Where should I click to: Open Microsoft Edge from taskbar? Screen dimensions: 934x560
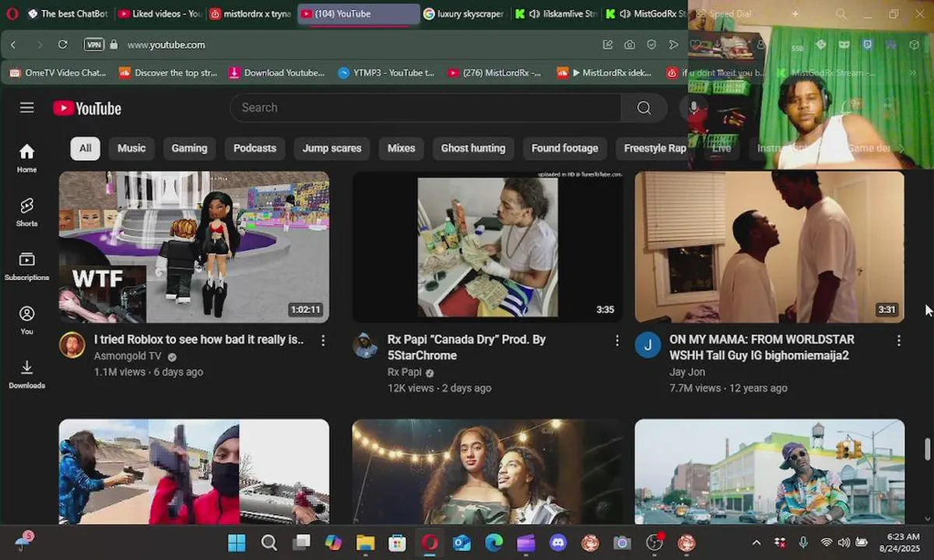pyautogui.click(x=494, y=542)
